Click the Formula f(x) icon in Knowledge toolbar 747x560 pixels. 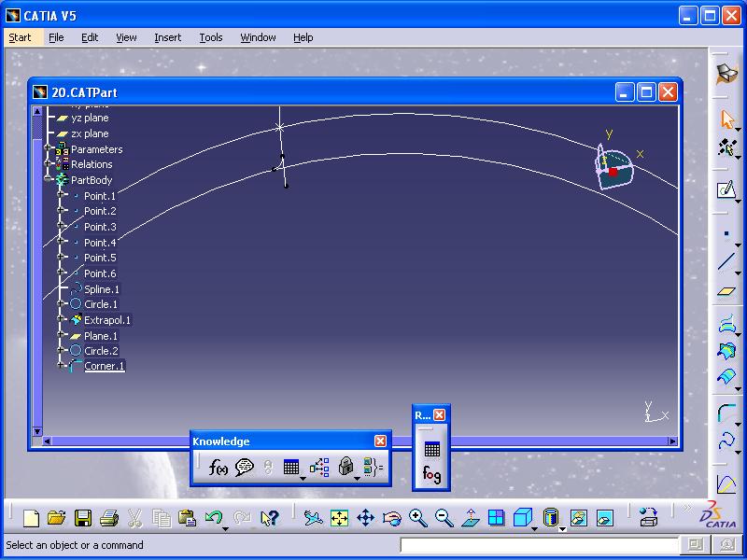point(218,469)
